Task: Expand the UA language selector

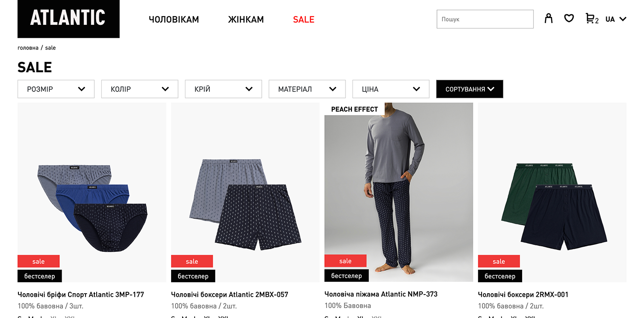Action: pos(615,19)
